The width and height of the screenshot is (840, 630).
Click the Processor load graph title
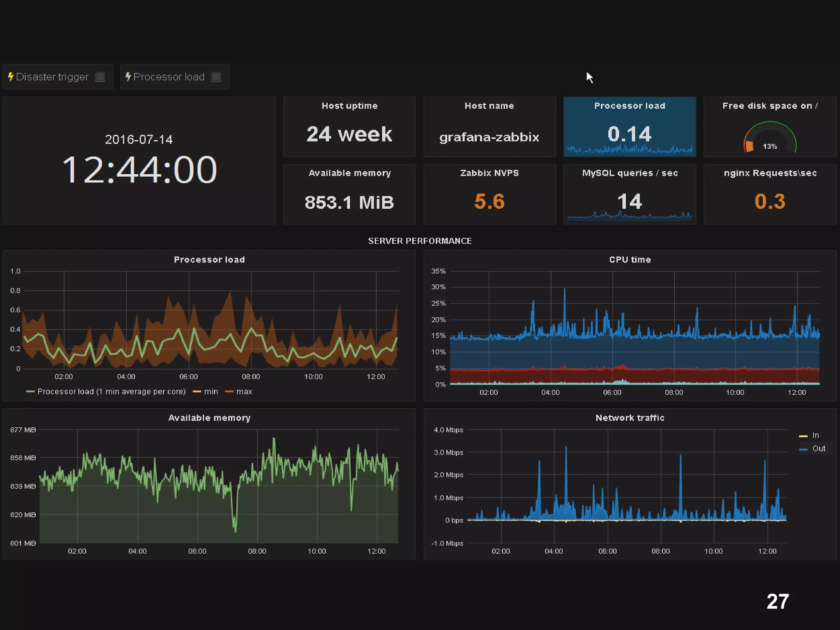click(209, 260)
